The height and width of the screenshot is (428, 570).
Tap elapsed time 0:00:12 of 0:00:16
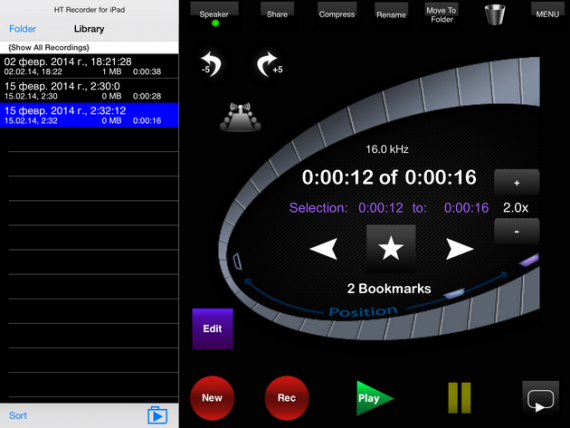[389, 177]
